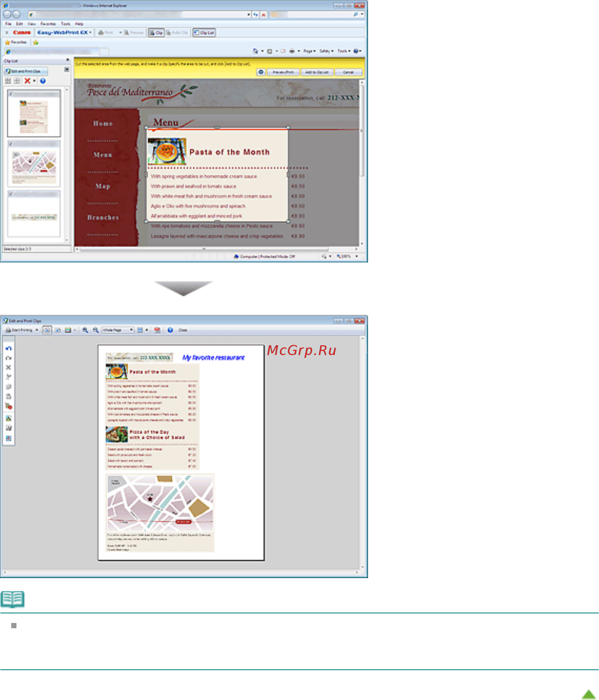599x700 pixels.
Task: Open the Clip List toolbar button
Action: point(204,33)
